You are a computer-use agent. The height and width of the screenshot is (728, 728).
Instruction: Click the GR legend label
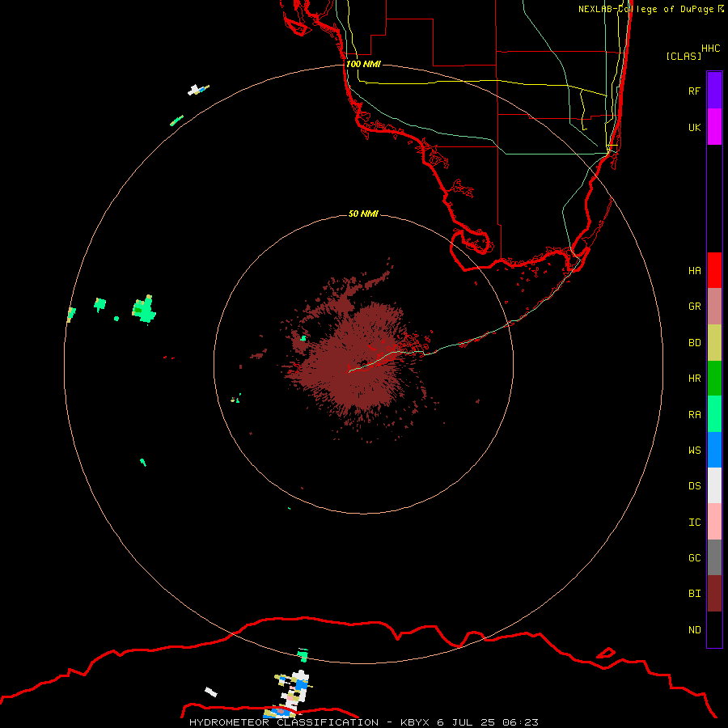(694, 307)
